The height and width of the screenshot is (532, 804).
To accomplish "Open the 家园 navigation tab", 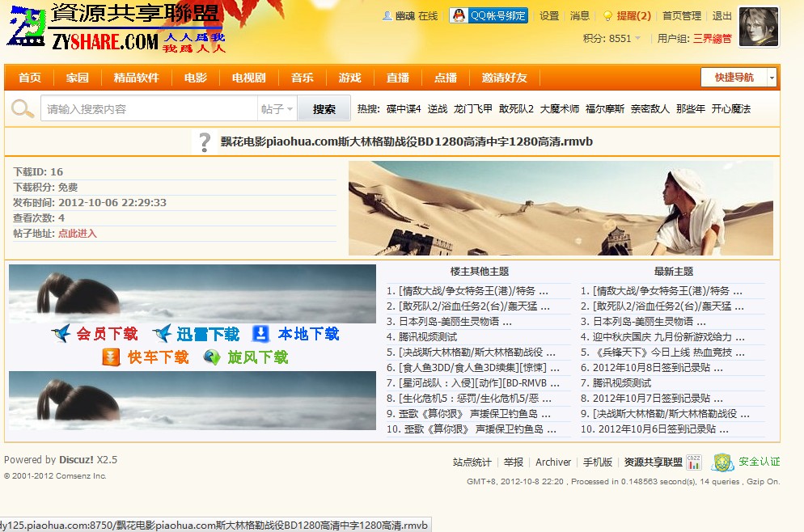I will (78, 78).
